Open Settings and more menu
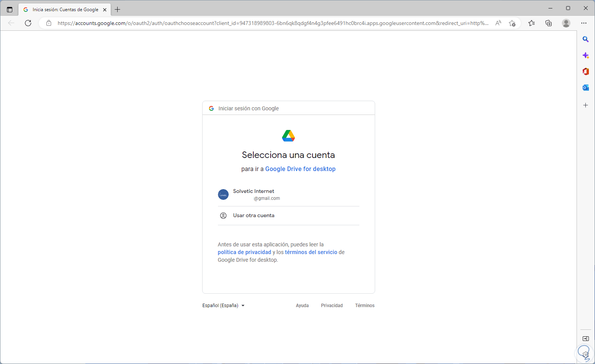The width and height of the screenshot is (595, 364). coord(584,23)
